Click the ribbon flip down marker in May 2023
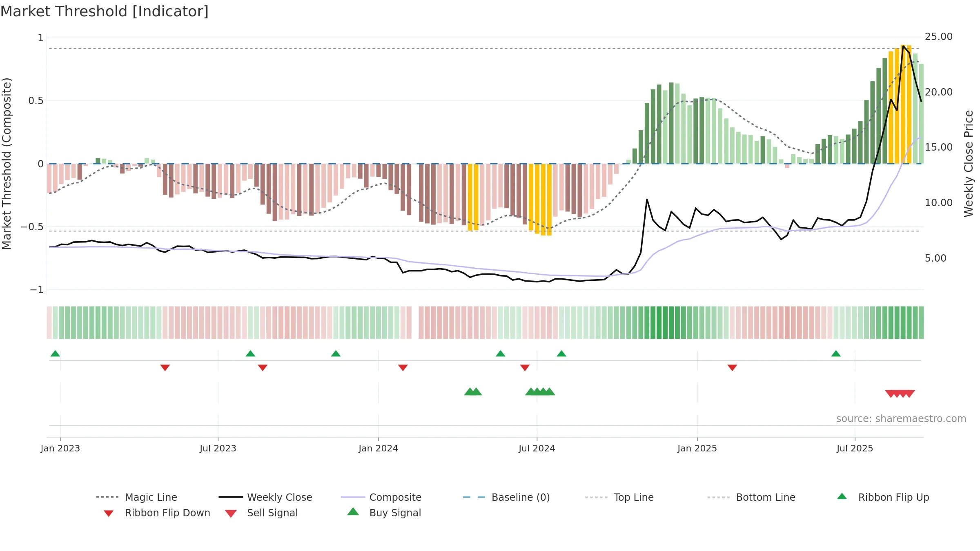Screen dimensions: 980x551 [165, 368]
